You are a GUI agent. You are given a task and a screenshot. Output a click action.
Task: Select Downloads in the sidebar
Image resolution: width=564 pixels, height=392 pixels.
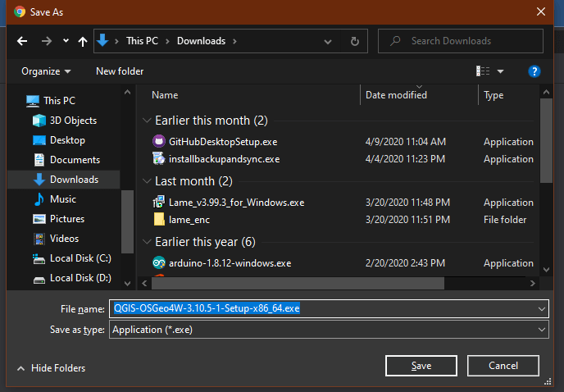64,180
